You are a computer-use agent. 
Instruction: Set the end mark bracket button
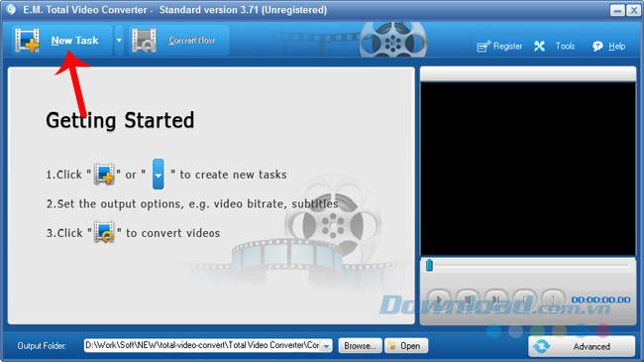[x=553, y=300]
